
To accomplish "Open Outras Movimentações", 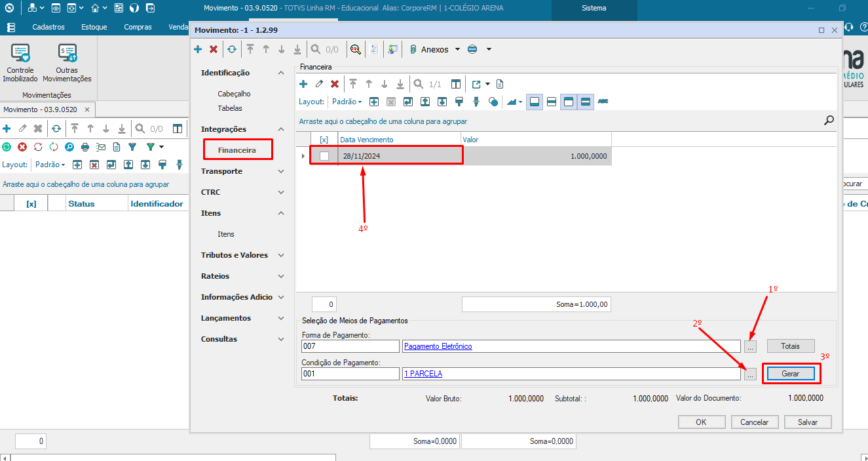I will pyautogui.click(x=67, y=54).
